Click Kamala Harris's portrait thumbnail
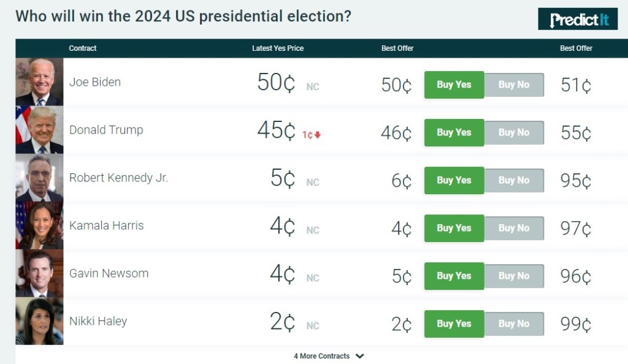628x364 pixels. click(39, 226)
